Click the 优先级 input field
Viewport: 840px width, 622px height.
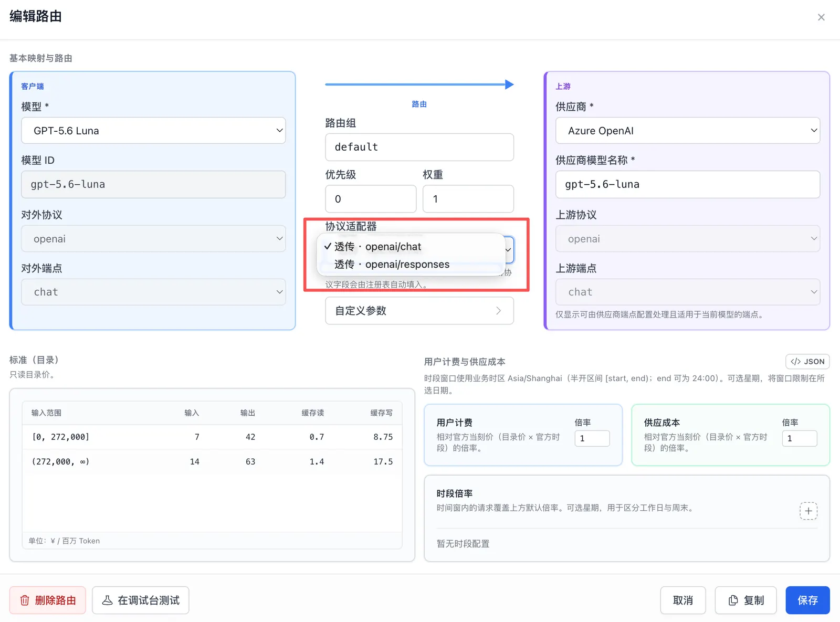pos(371,199)
